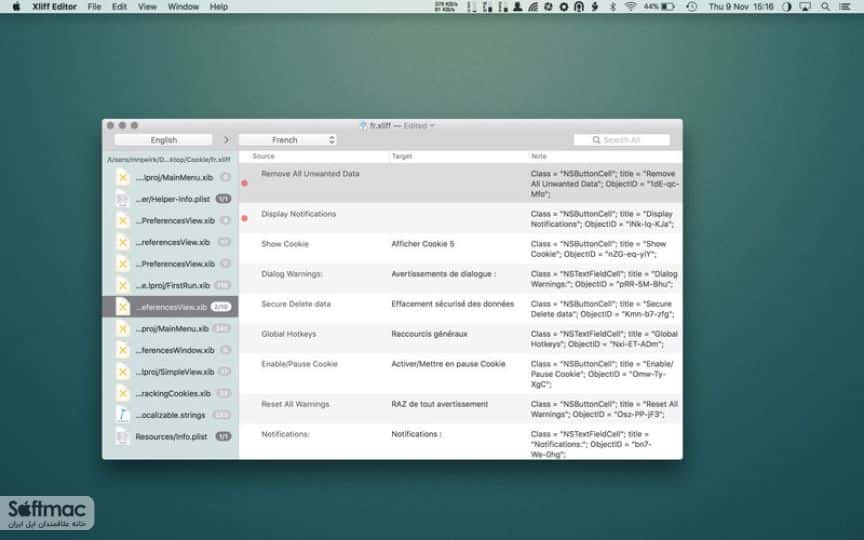
Task: Click the date and time Thu 9 Nov
Action: pyautogui.click(x=741, y=7)
